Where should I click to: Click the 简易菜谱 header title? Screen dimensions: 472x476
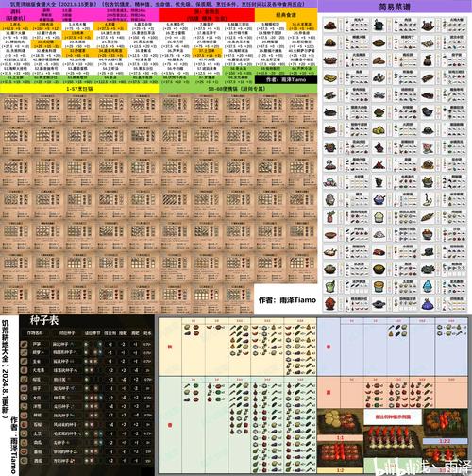pos(395,7)
